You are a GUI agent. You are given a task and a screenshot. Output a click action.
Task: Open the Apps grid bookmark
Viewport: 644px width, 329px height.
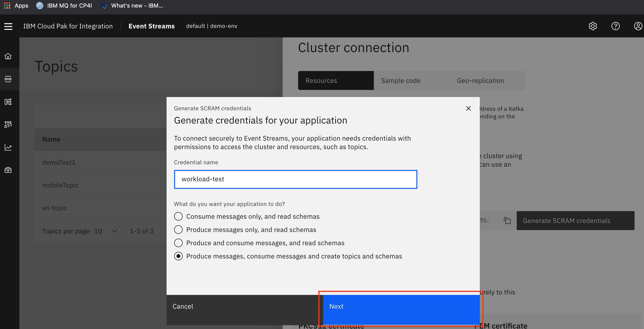[x=16, y=5]
